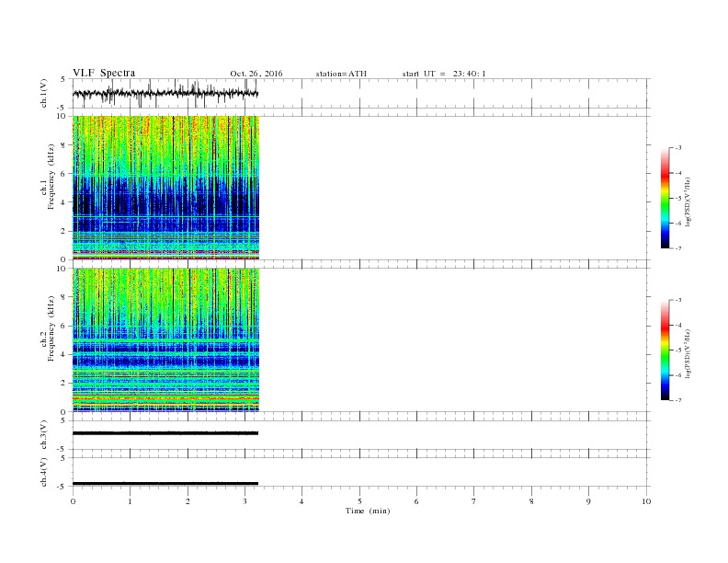
Task: Click time axis tick label "3"
Action: coord(245,501)
